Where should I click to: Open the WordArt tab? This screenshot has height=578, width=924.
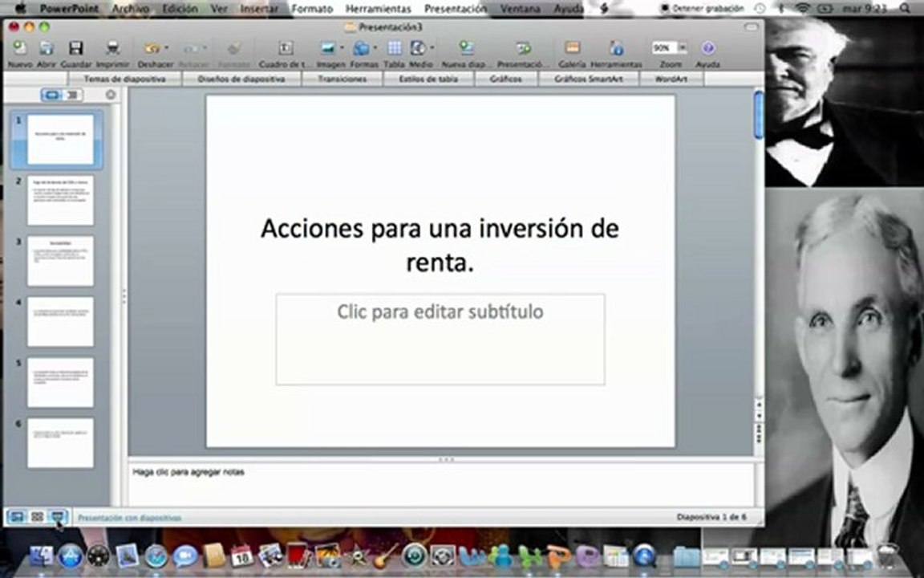pos(671,79)
